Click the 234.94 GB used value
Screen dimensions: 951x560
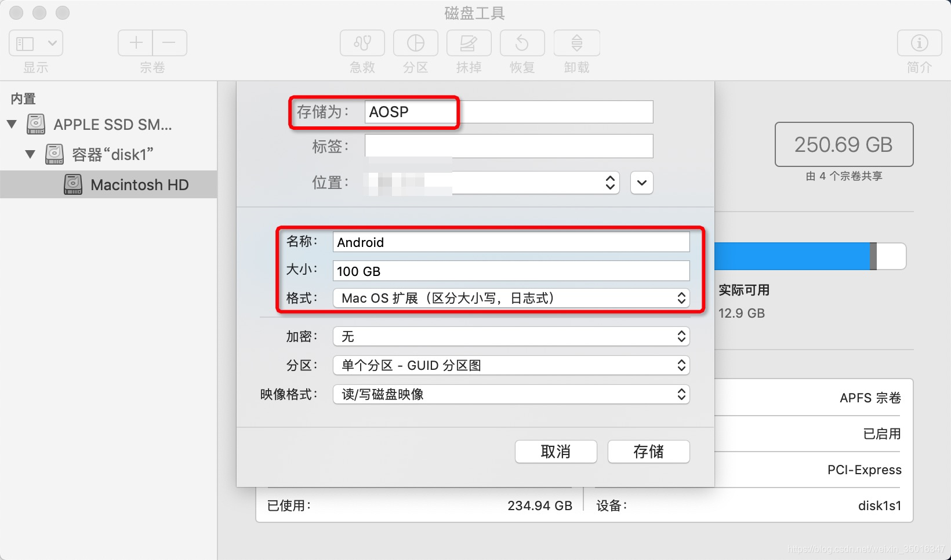point(540,506)
